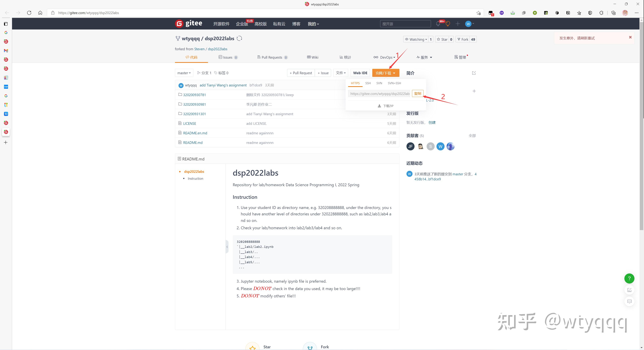The image size is (644, 350).
Task: Click the notification bell icon
Action: (438, 24)
